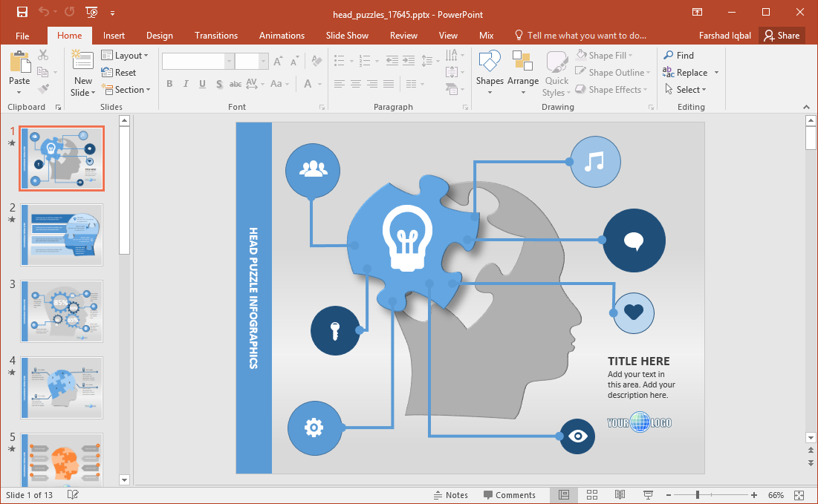The width and height of the screenshot is (818, 504).
Task: Switch to Slide Sorter view
Action: pyautogui.click(x=592, y=495)
